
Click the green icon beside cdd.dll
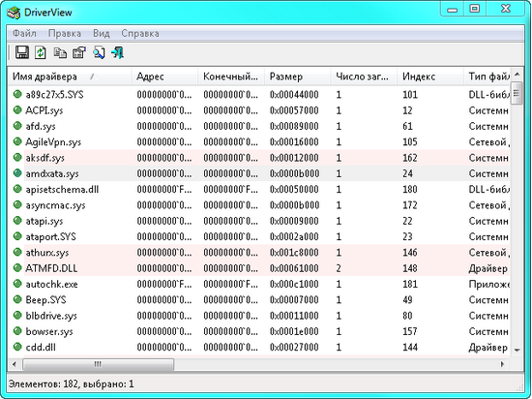(17, 347)
